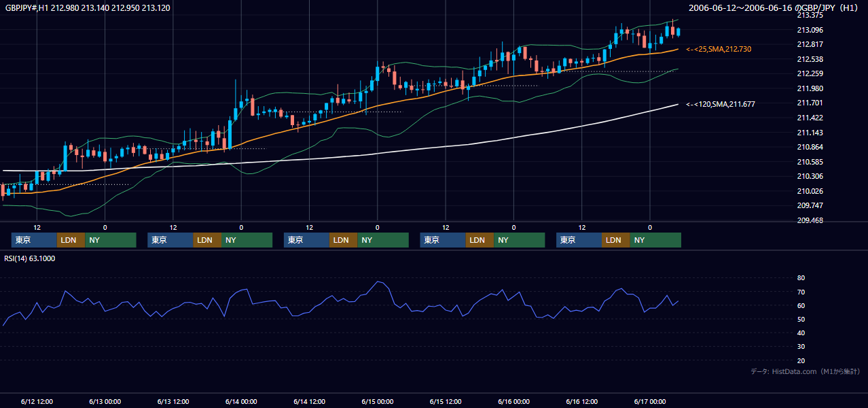Click RSI axis level 40

pyautogui.click(x=801, y=333)
